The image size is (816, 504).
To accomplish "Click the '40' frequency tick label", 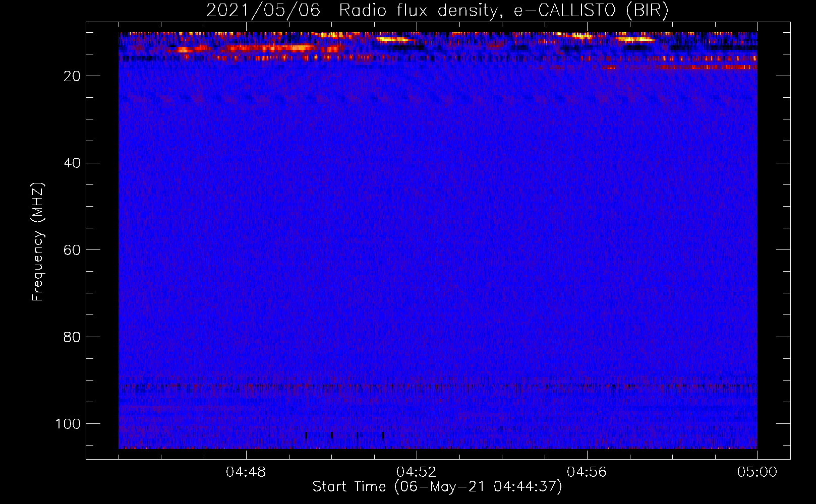I will (x=72, y=163).
